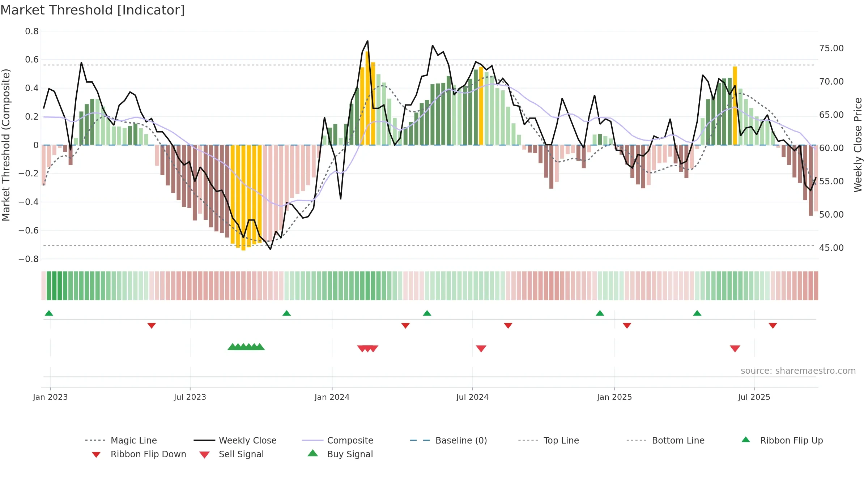Screen dimensions: 868x488
Task: Click the 45.00 price axis label
Action: [831, 248]
